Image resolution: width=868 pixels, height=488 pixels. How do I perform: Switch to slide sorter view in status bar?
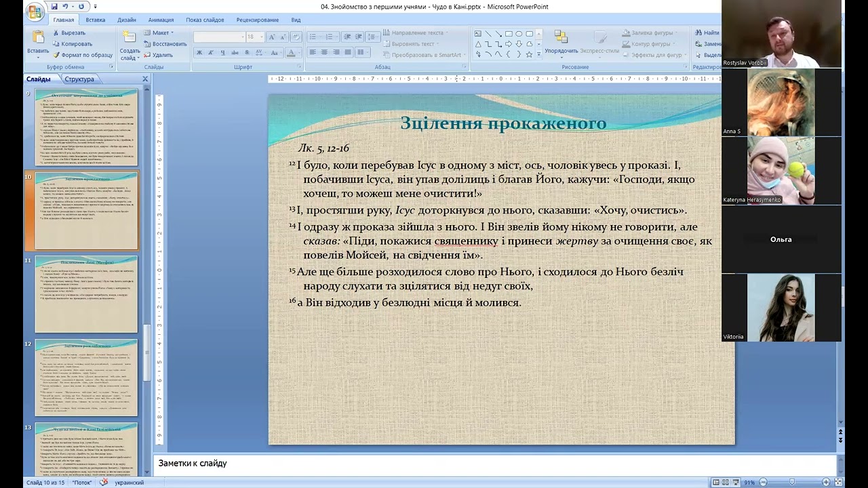pos(725,482)
